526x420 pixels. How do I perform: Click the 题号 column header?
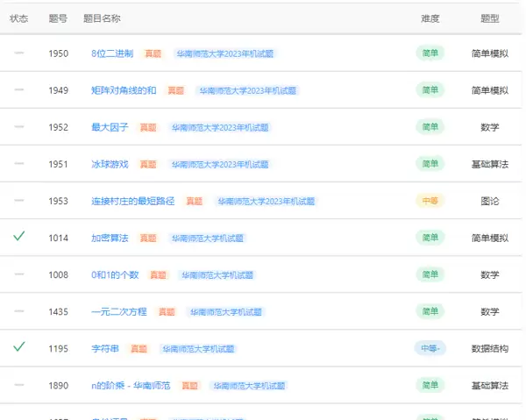click(x=58, y=18)
